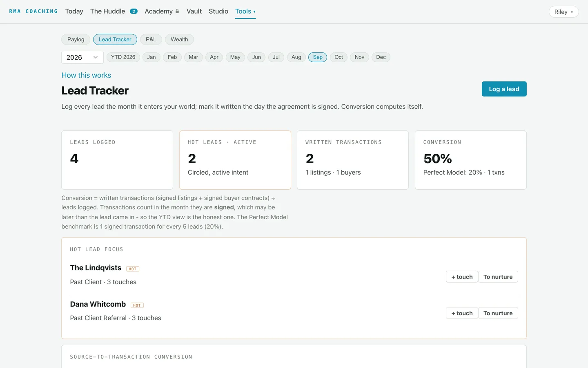Navigate to Studio

pos(218,11)
